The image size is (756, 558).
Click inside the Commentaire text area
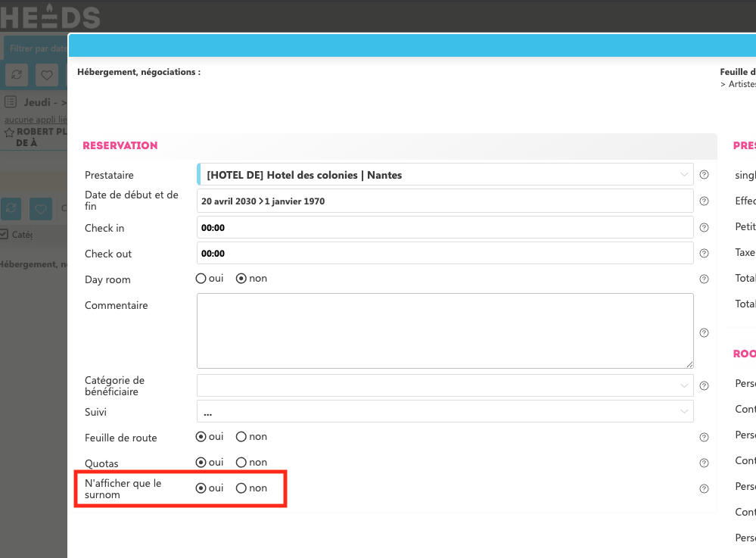445,331
